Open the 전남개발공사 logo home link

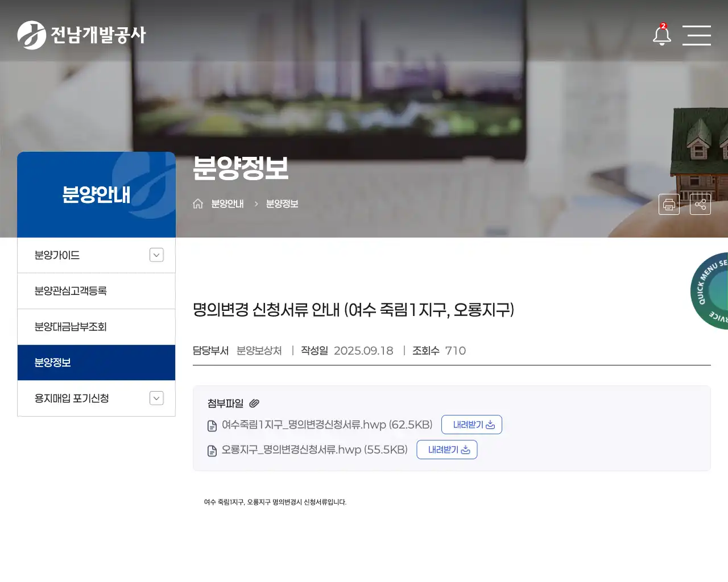81,35
